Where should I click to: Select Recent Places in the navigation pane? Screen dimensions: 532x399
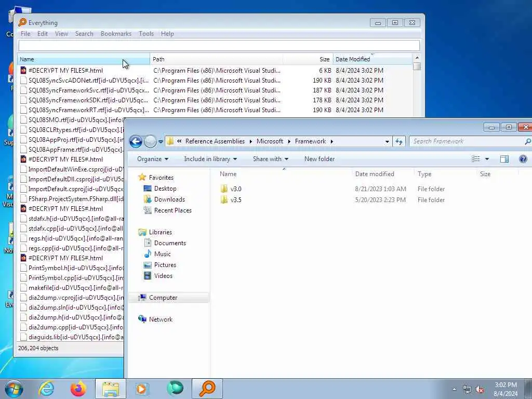(172, 210)
